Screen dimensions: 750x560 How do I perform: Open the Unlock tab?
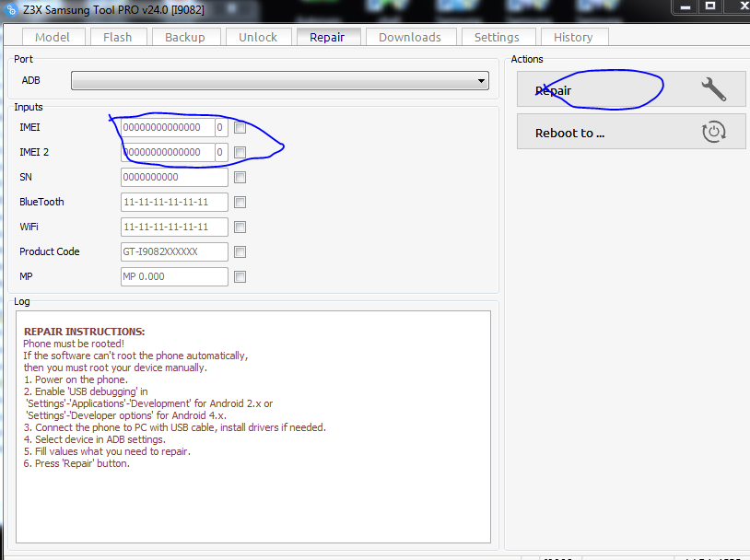258,37
